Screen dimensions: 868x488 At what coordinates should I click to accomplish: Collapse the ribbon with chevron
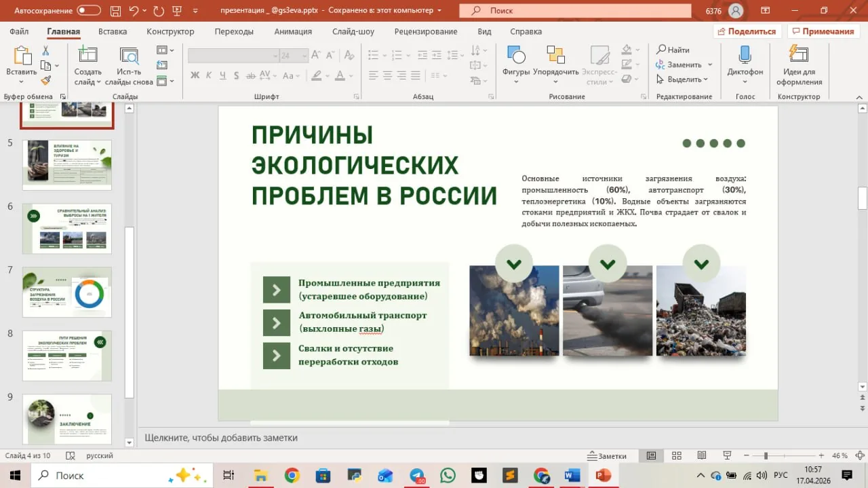coord(858,96)
